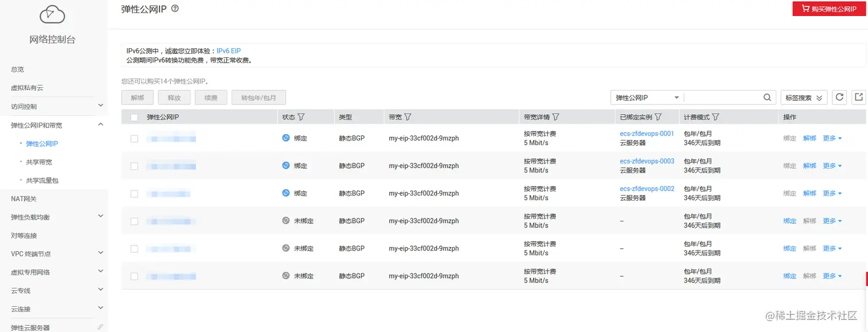Click 解绑 in the ecs-zfdevops-0001 row
This screenshot has width=868, height=332.
click(x=809, y=138)
